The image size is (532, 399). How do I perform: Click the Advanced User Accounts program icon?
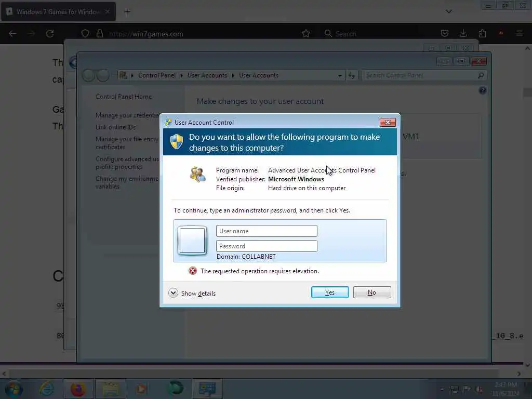click(197, 175)
